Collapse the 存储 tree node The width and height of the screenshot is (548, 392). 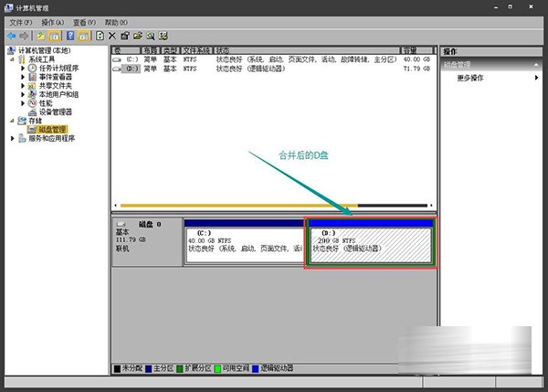point(12,121)
